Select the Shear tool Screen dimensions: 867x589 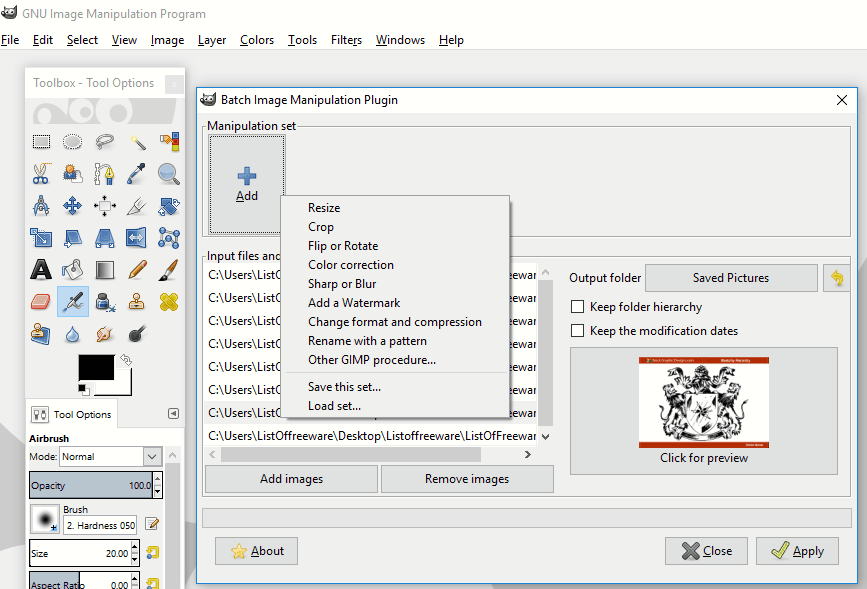tap(72, 238)
